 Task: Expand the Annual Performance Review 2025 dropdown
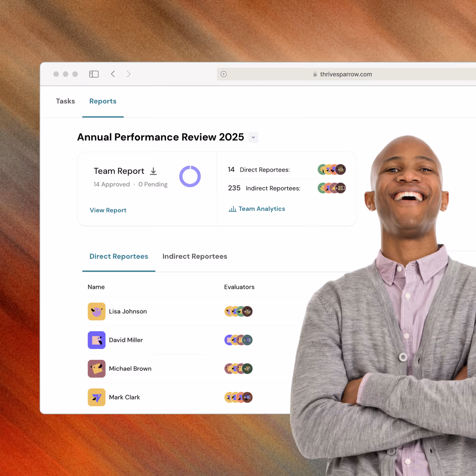click(x=253, y=137)
